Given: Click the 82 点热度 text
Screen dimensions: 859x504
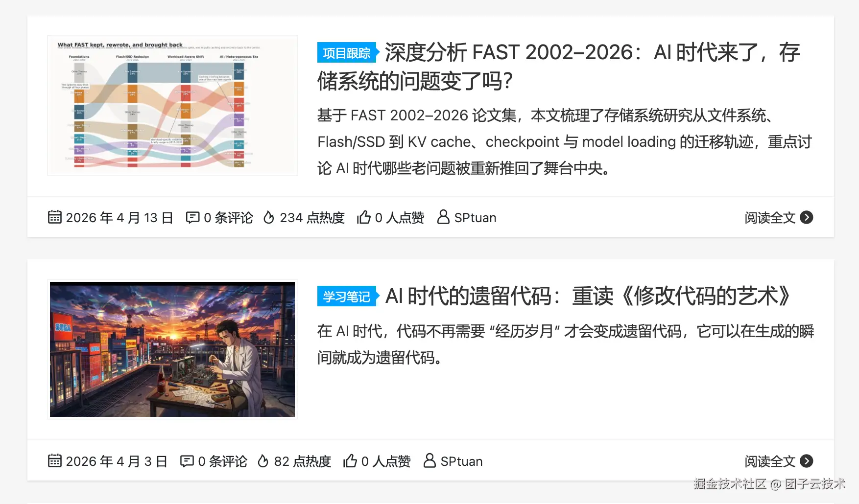Looking at the screenshot, I should [302, 461].
